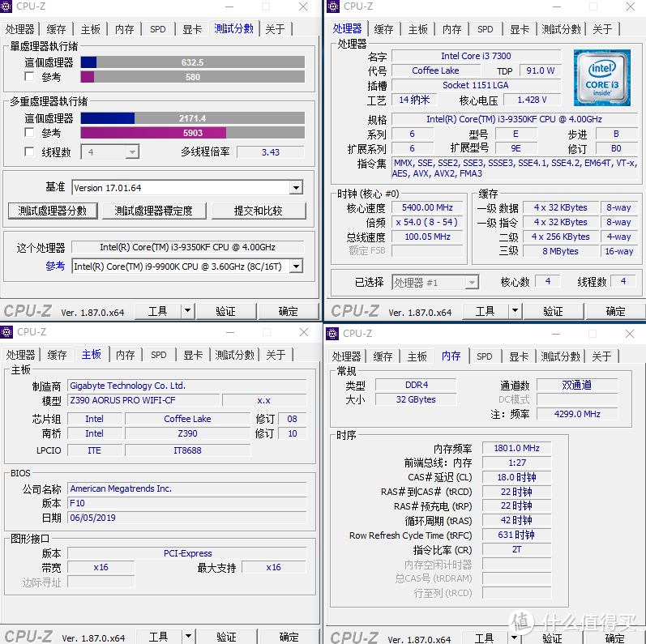Open tools dropdown arrow in processor window
Viewport: 646px width, 644px height.
pyautogui.click(x=515, y=310)
